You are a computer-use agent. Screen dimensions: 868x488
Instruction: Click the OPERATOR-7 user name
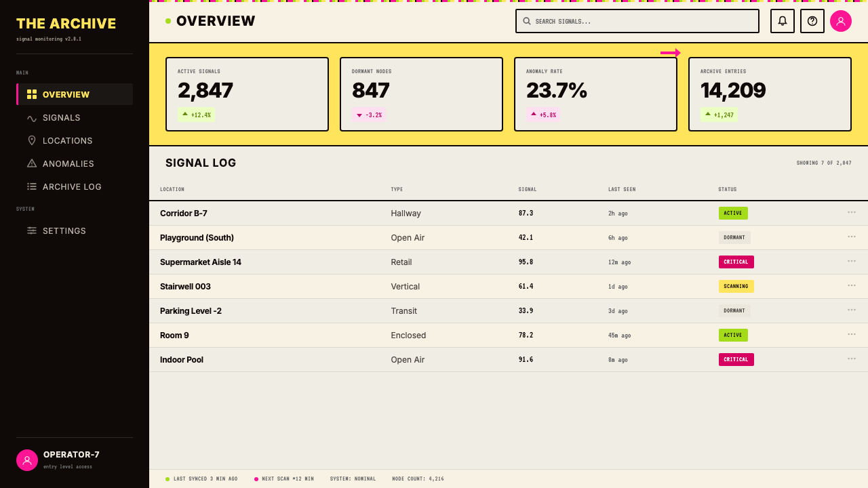coord(71,454)
